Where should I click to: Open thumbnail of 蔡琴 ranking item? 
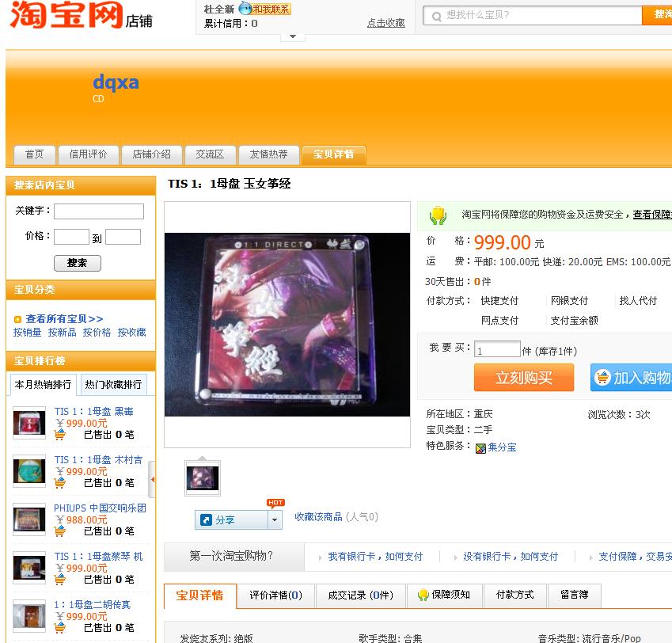pyautogui.click(x=29, y=568)
